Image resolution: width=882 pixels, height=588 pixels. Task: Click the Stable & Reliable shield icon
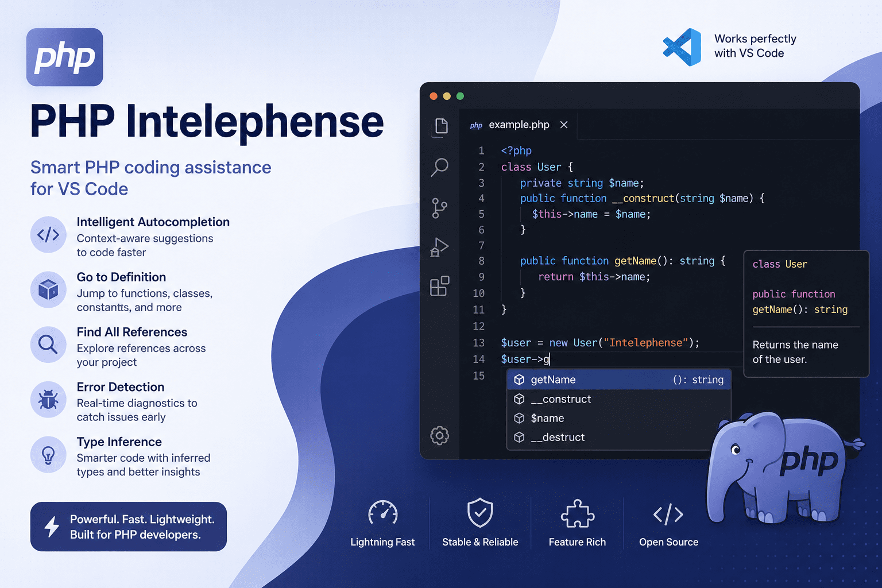[480, 512]
